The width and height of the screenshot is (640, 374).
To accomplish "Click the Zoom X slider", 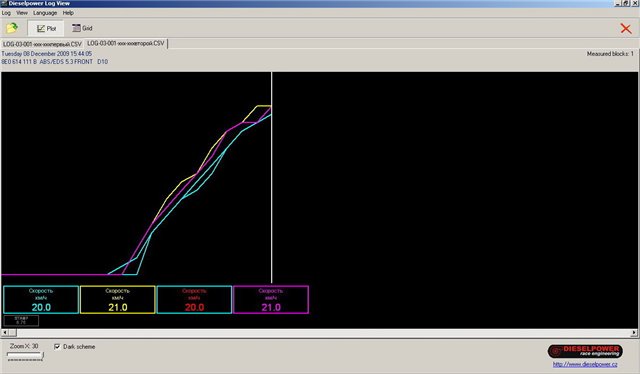I will [x=26, y=356].
